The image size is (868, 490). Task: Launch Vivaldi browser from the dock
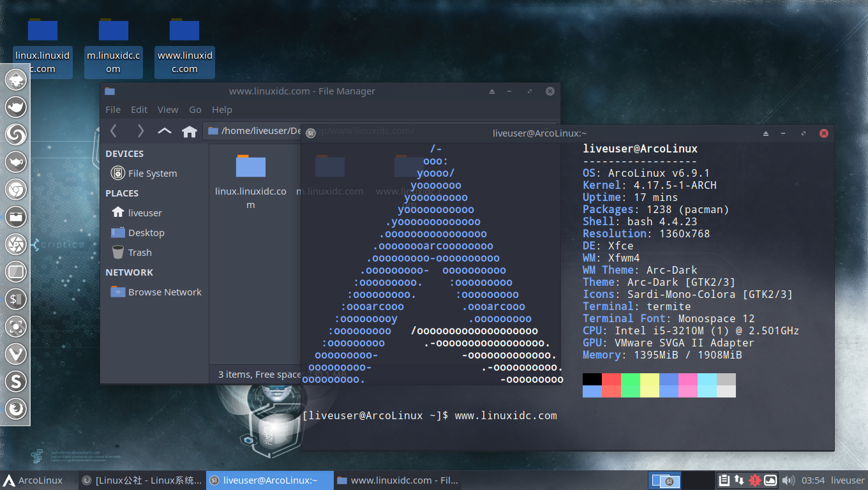(15, 354)
